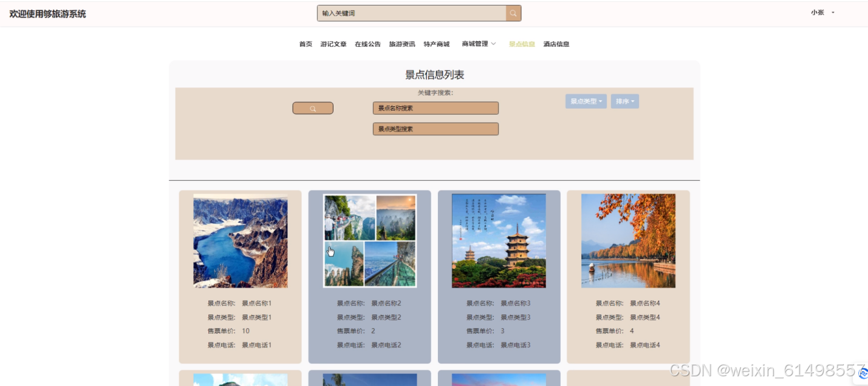Click the text 景点名称1

(257, 303)
